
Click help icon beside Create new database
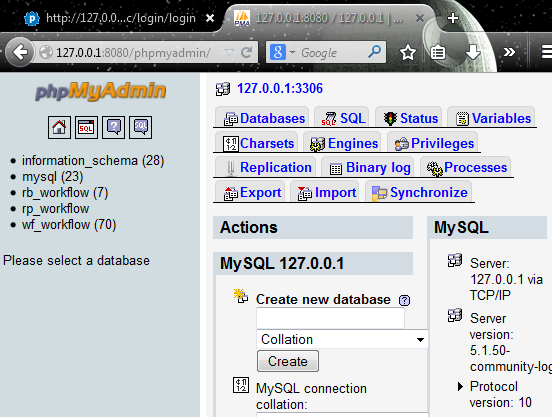(404, 300)
